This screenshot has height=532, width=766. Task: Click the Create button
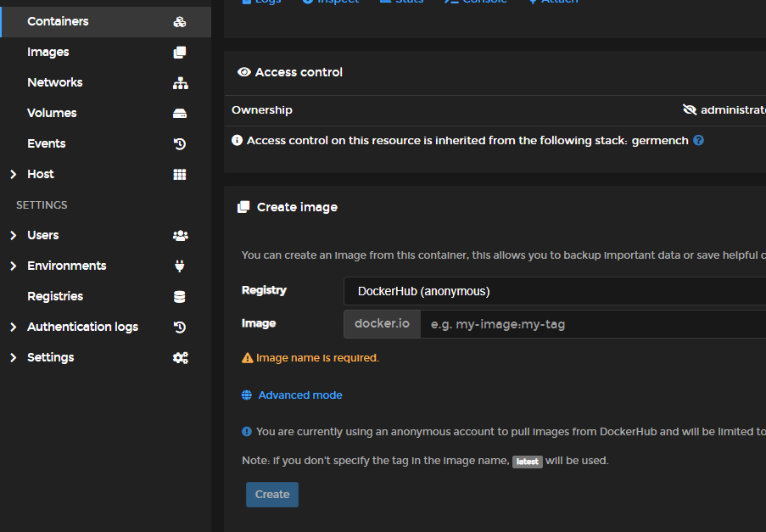(x=272, y=495)
